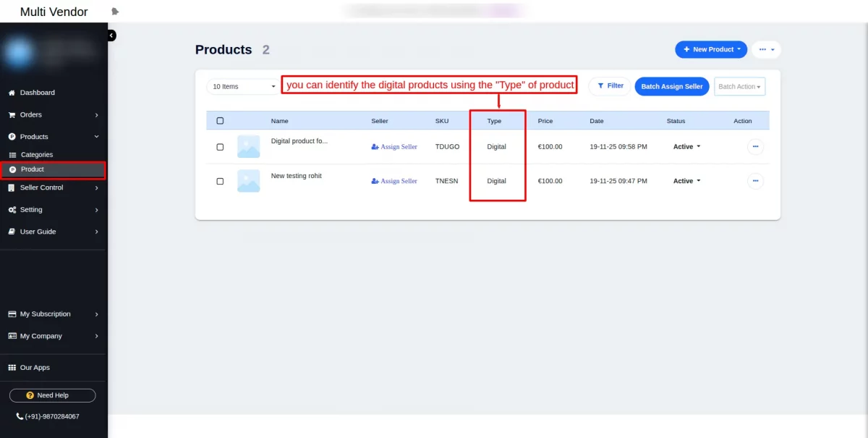Click the My Subscription card icon
The image size is (868, 438).
pos(12,314)
